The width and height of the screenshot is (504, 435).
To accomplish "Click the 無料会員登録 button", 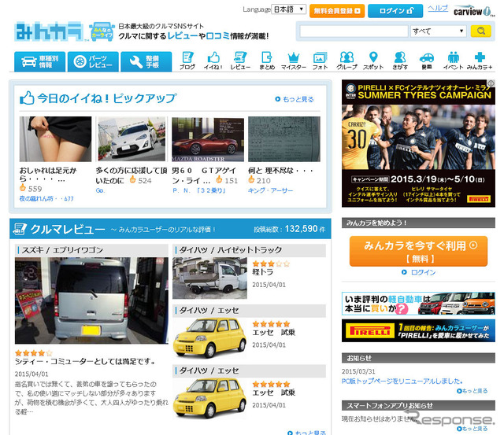I will 337,11.
